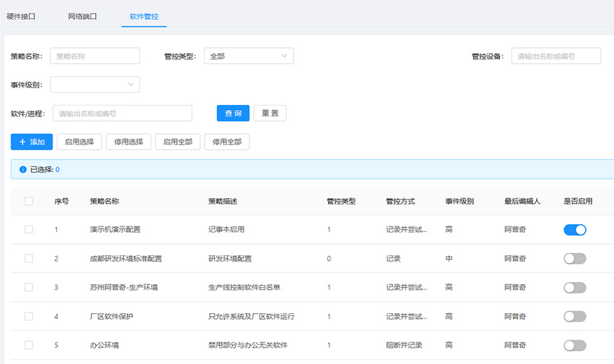Focus the 管控设备 input field
The height and width of the screenshot is (364, 614).
[556, 56]
